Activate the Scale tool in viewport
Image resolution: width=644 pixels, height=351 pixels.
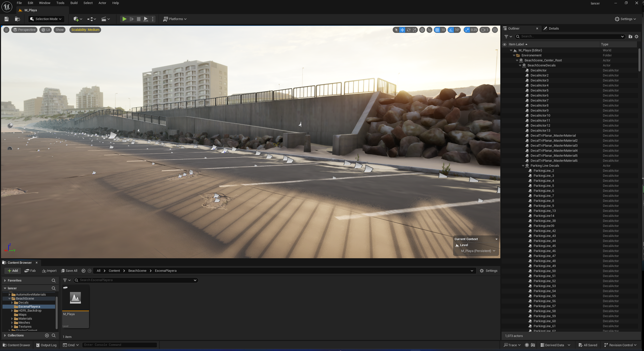415,30
